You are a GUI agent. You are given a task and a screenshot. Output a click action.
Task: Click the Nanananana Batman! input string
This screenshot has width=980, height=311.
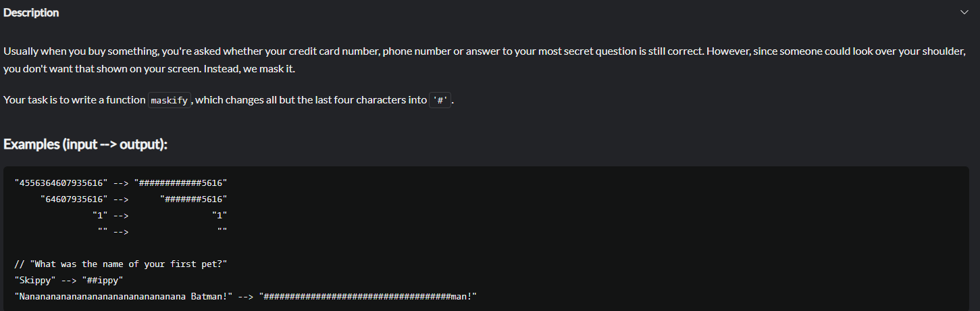[124, 296]
